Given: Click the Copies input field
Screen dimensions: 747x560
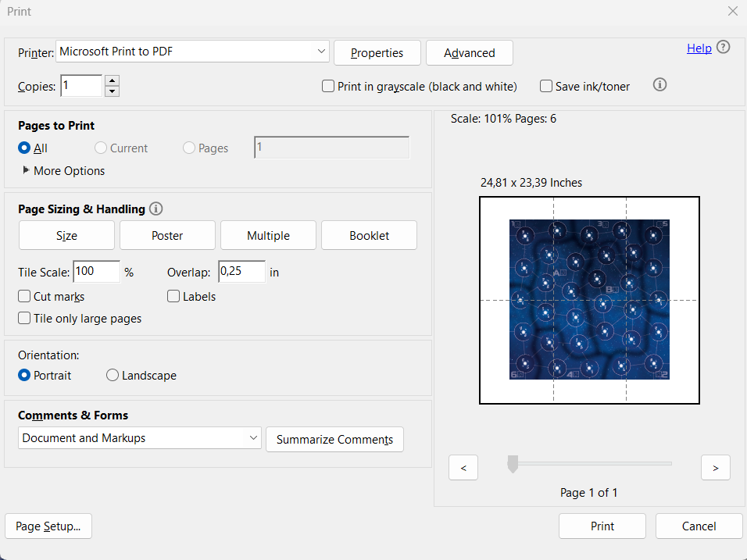Looking at the screenshot, I should coord(81,86).
